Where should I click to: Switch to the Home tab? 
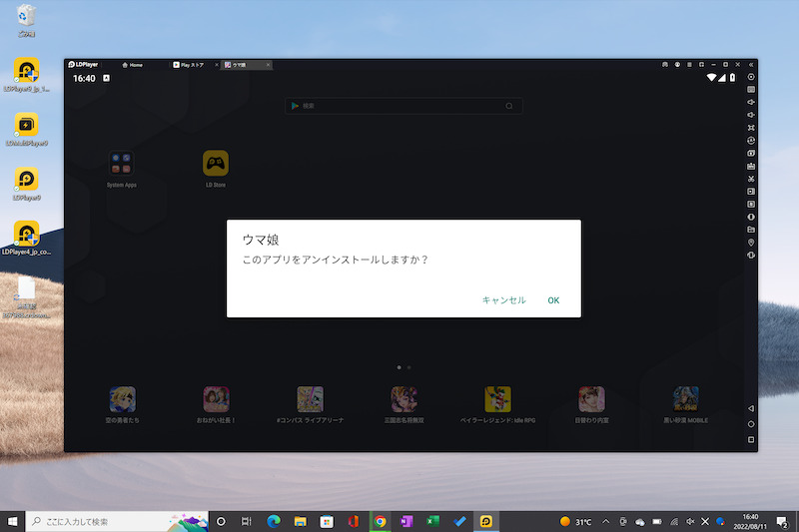coord(133,65)
